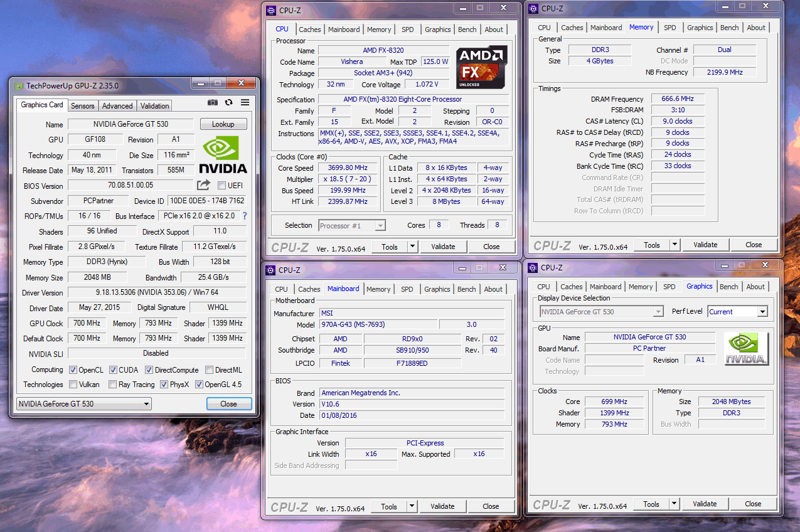Click CPU-Z icon in Graphics window title
Screen dimensions: 800x532
point(533,267)
